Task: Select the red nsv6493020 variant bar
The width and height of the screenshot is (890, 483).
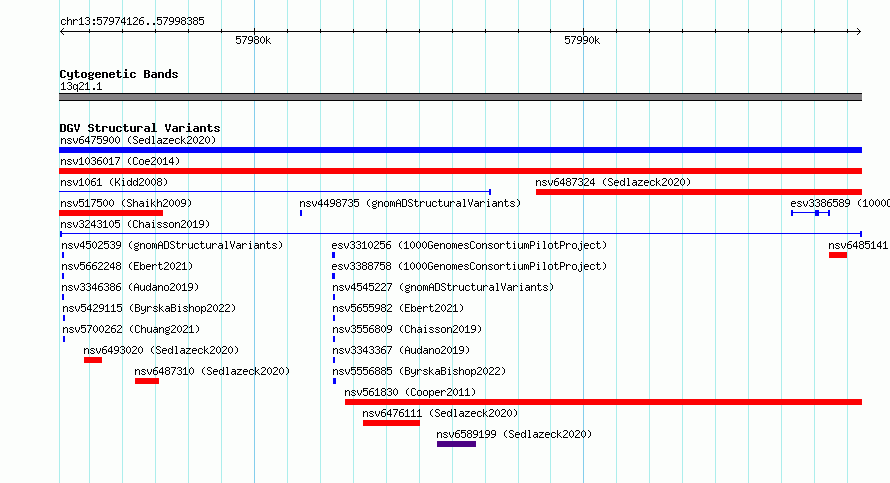Action: [93, 360]
